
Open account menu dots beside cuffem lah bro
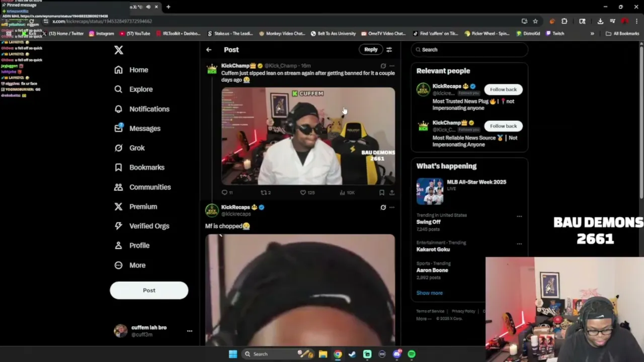(x=190, y=331)
